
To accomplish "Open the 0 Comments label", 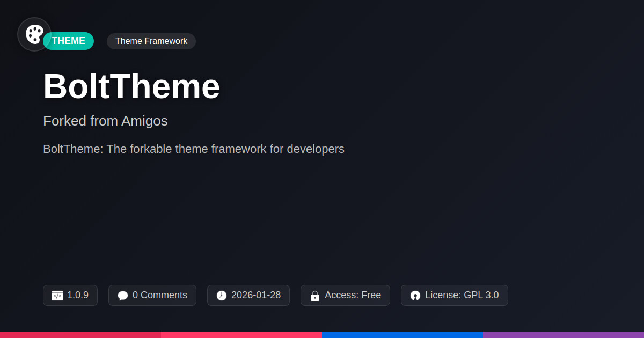I will point(160,295).
